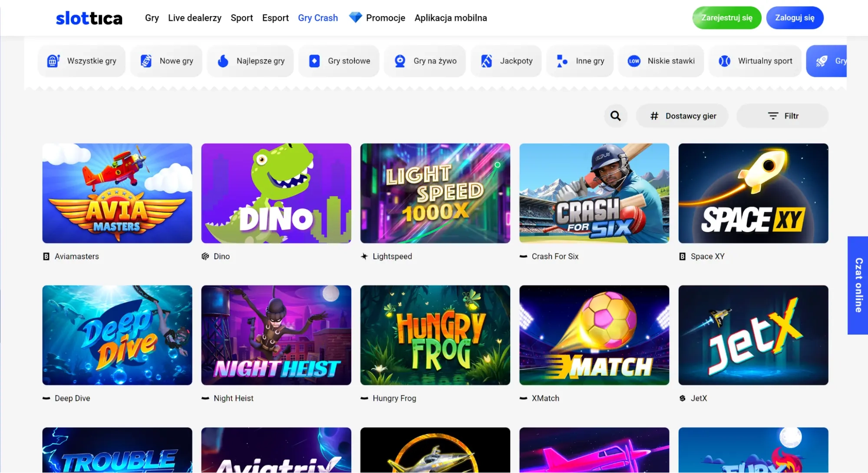Image resolution: width=868 pixels, height=473 pixels.
Task: Click the provider icon beside Crash For Six
Action: coord(523,256)
